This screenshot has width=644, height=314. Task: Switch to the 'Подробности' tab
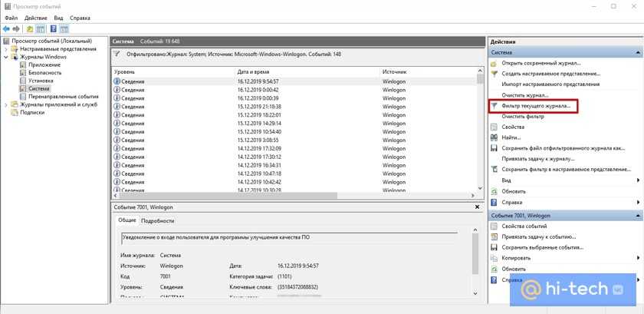(x=158, y=220)
